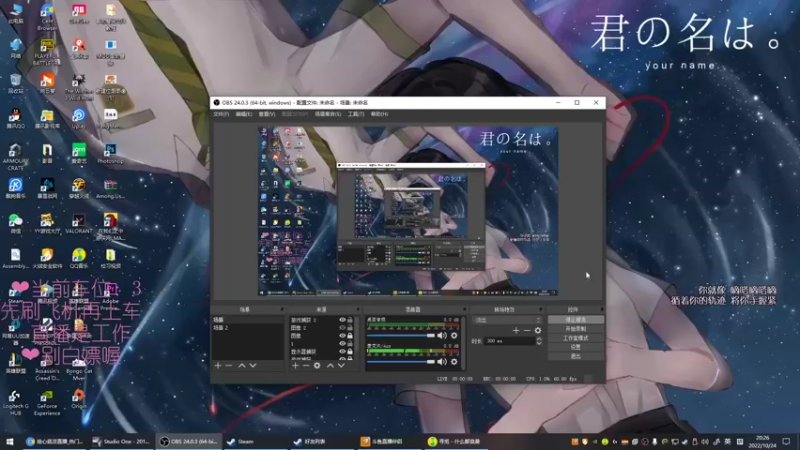Open source properties gear icon
Viewport: 800px width, 450px height.
[317, 365]
